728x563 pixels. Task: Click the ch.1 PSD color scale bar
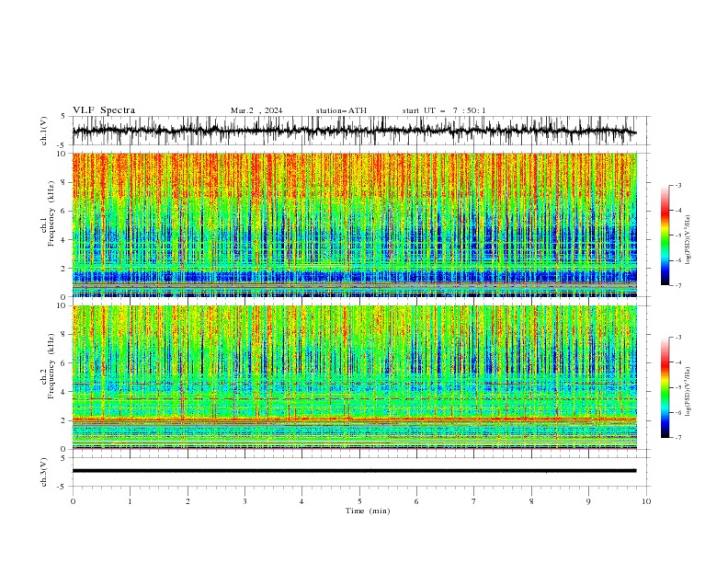(x=665, y=236)
